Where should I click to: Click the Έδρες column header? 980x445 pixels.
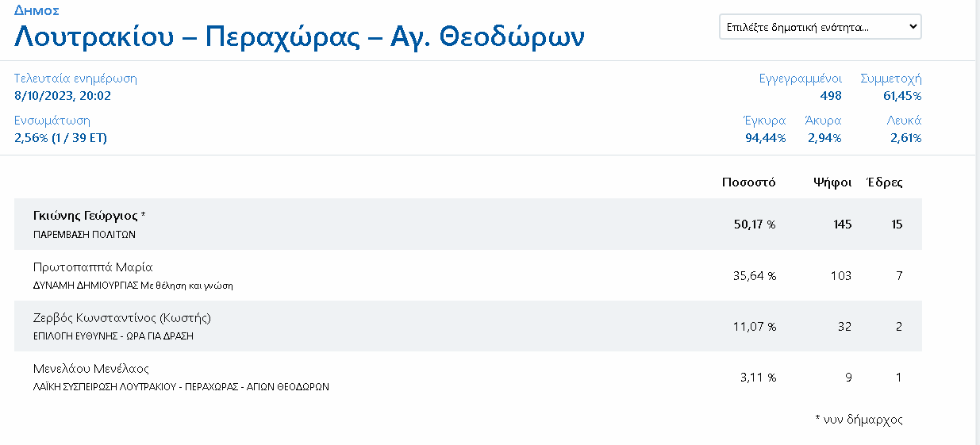point(884,182)
